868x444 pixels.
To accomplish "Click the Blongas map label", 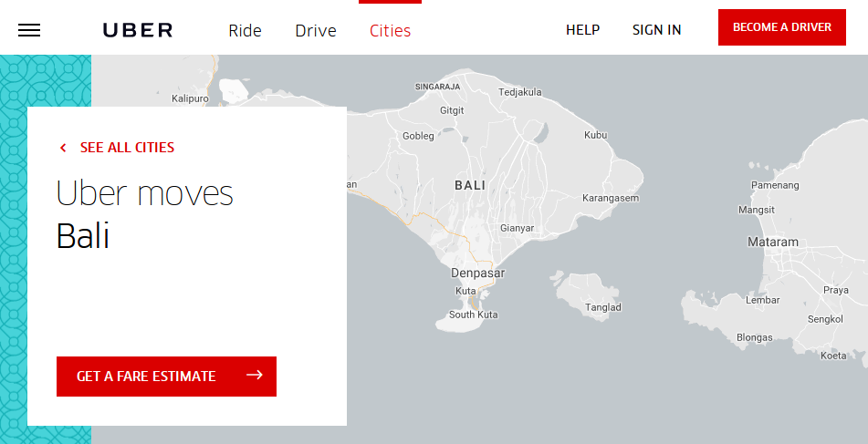I will 755,338.
